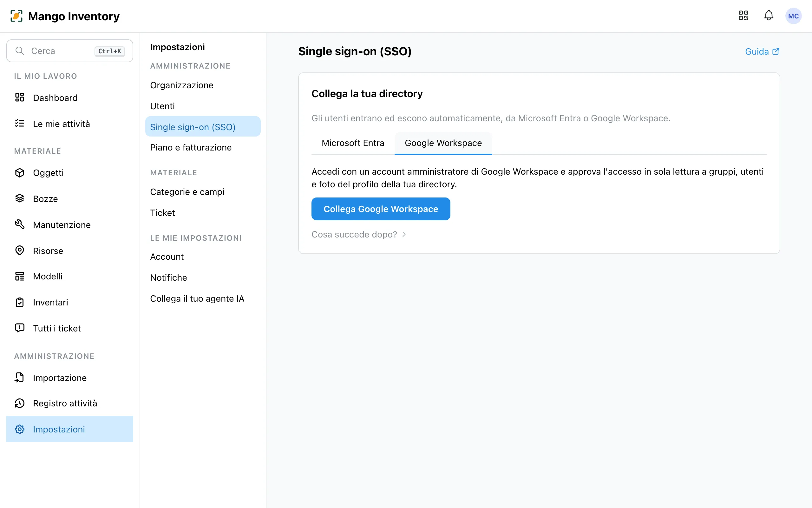
Task: Click Cosa succede dopo? text
Action: click(x=354, y=234)
